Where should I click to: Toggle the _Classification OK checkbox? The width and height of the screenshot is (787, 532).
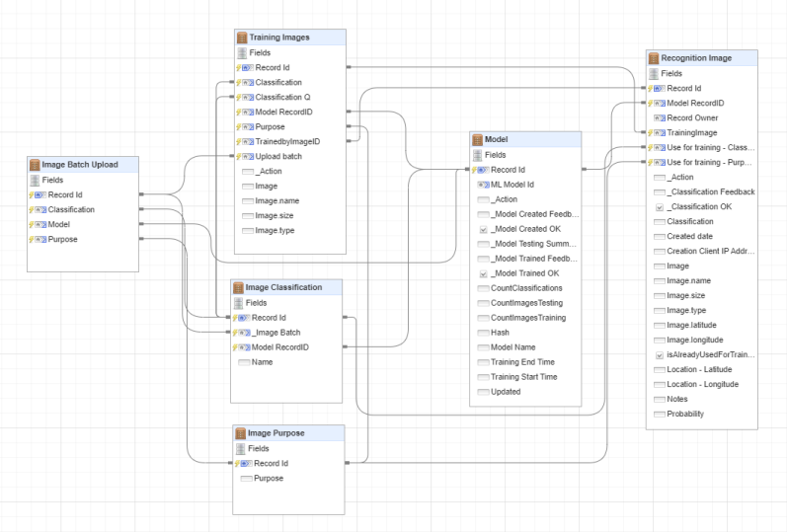coord(659,207)
